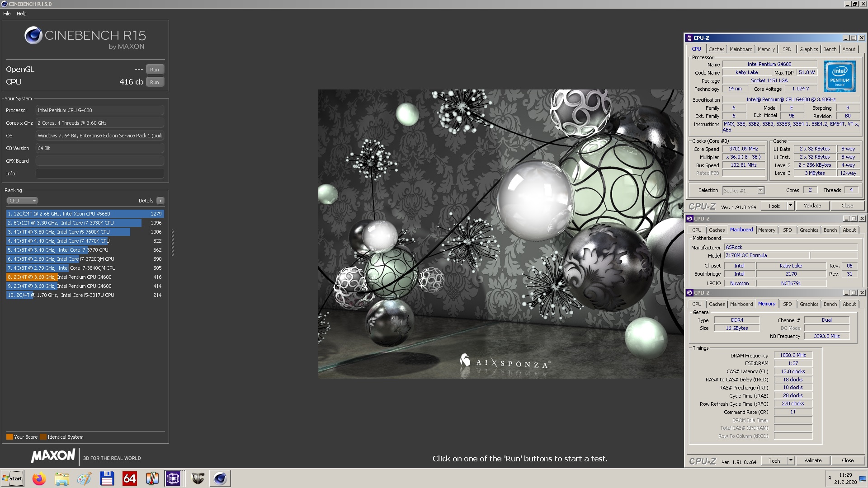Select ranking row Core i5-7600K CPU

tap(85, 232)
